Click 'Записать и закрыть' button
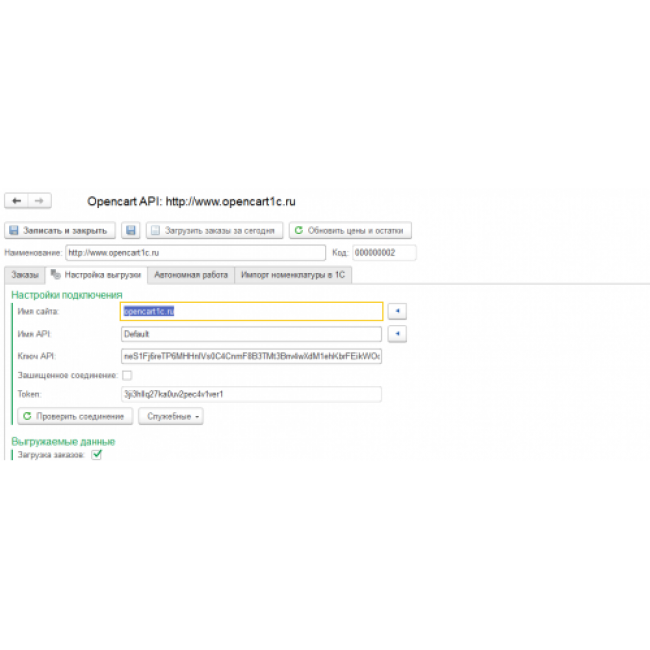Viewport: 650px width, 650px height. 60,230
